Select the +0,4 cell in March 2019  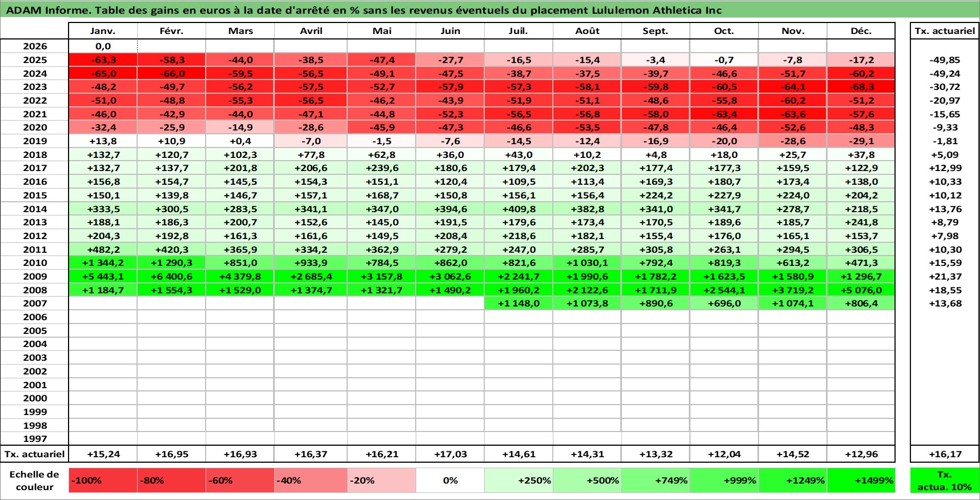(x=240, y=141)
